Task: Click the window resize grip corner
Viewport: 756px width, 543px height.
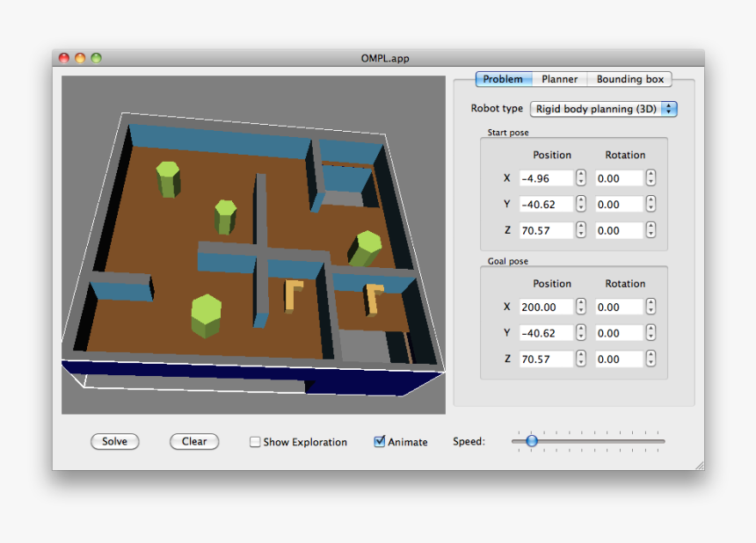Action: [x=700, y=466]
